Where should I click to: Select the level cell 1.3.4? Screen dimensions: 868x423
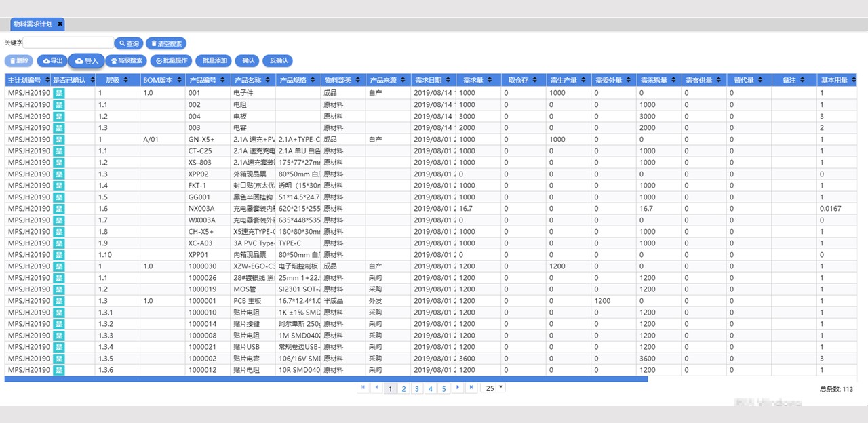point(117,347)
